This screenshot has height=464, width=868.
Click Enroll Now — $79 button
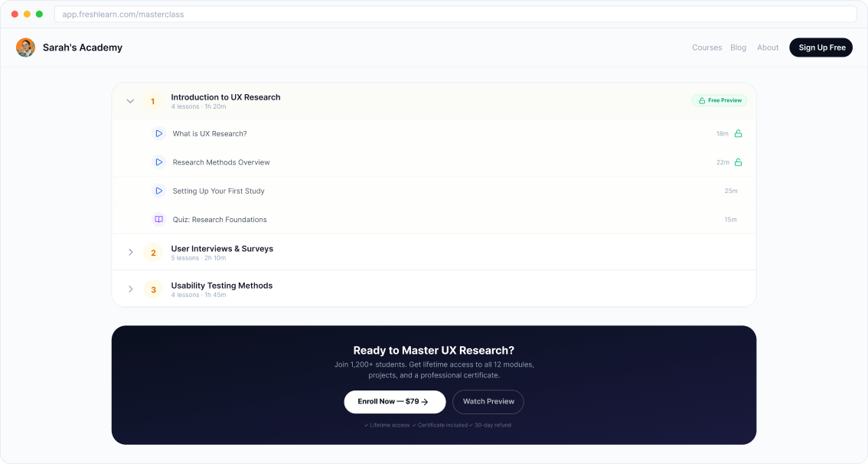click(x=394, y=401)
